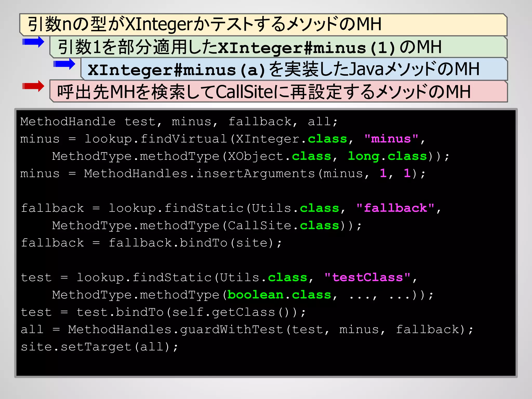
Task: Click the line with 'XObject.class, long.class'
Action: (x=251, y=156)
